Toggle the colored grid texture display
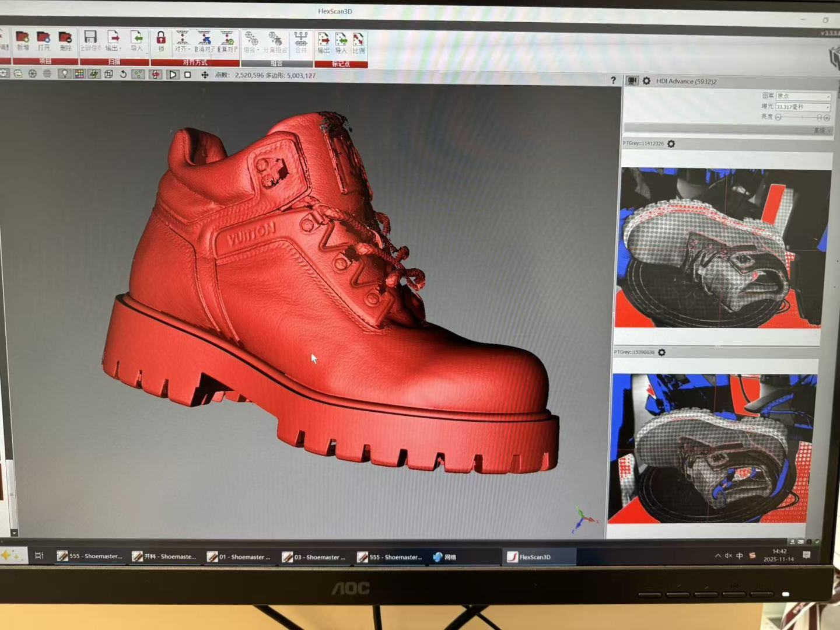The height and width of the screenshot is (630, 840). (79, 74)
